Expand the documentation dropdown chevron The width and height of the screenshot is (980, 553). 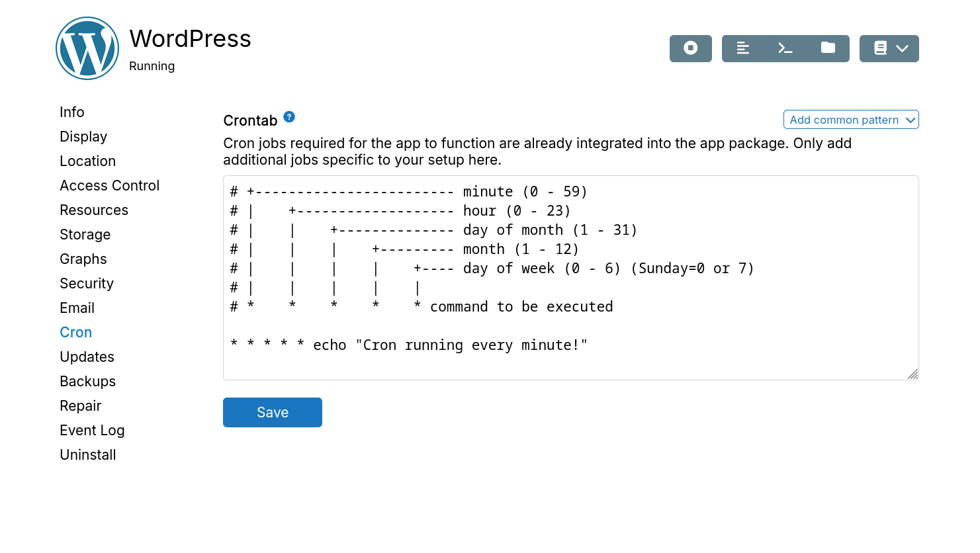pyautogui.click(x=902, y=48)
